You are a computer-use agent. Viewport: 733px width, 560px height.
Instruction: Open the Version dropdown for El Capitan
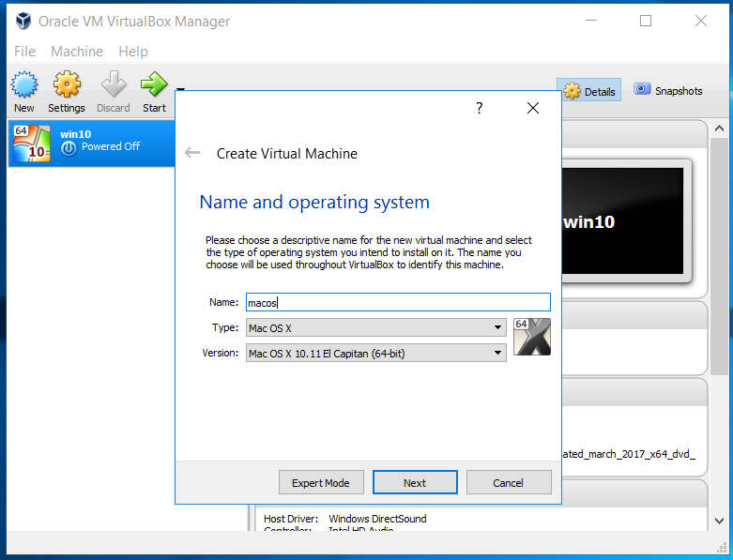tap(376, 353)
